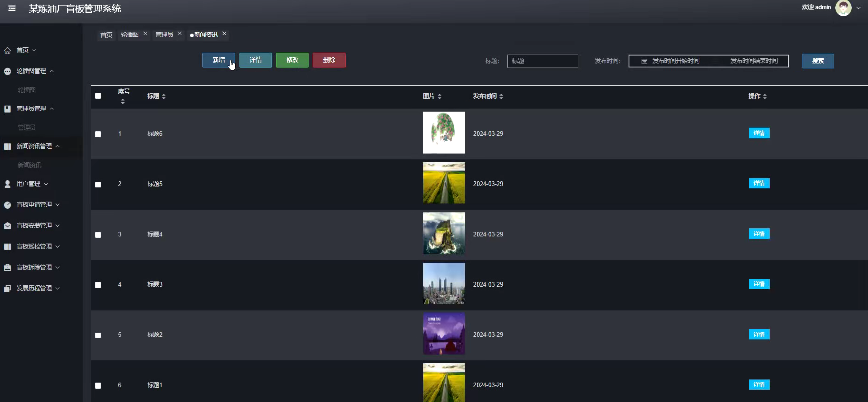
Task: Switch to the 轮播图 tab
Action: point(130,35)
